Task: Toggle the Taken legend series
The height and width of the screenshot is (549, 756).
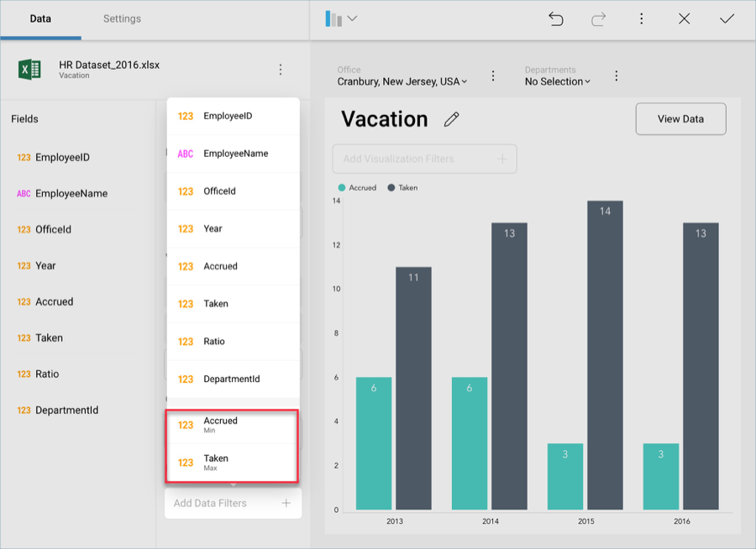Action: coord(402,188)
